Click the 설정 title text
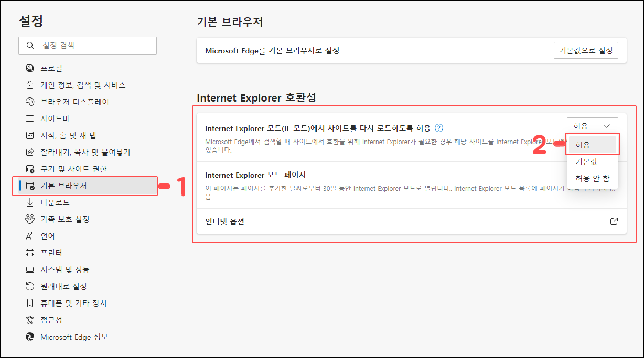The image size is (644, 358). [x=31, y=21]
